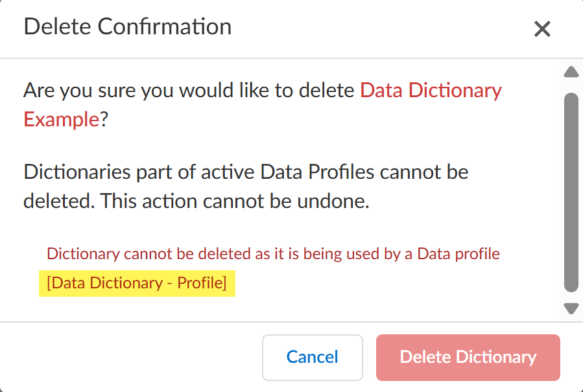Click 'Dictionaries part of active' warning line

pos(245,173)
